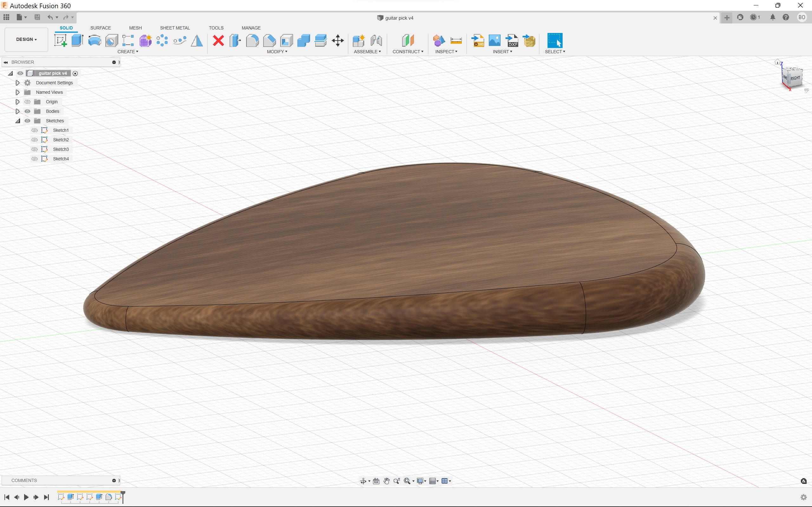Collapse the Sketches folder
Screen dimensions: 812x507
(x=17, y=121)
